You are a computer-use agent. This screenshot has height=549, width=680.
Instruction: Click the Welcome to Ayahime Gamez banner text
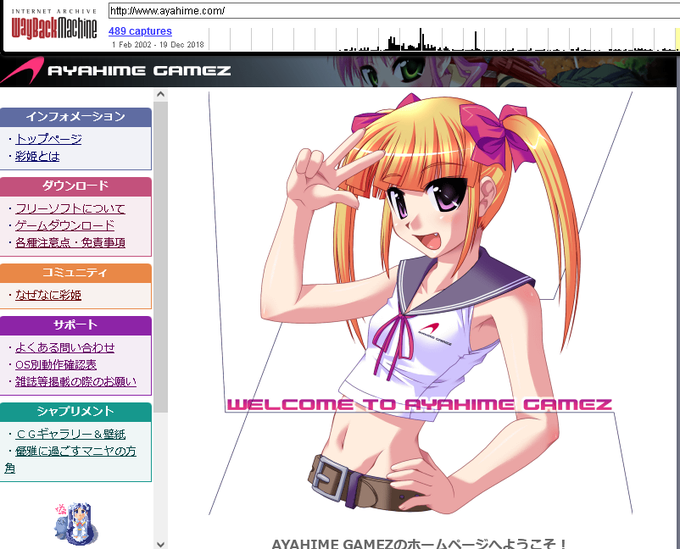419,405
